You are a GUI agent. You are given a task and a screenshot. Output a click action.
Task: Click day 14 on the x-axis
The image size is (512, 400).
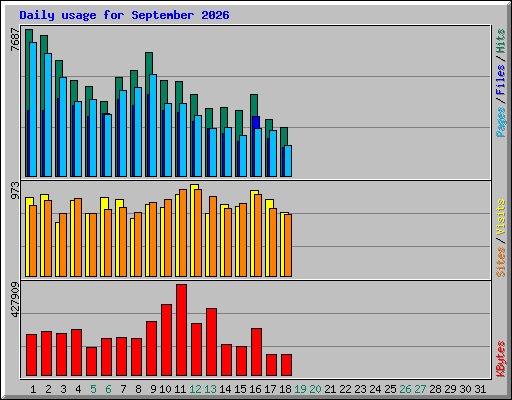(x=225, y=389)
